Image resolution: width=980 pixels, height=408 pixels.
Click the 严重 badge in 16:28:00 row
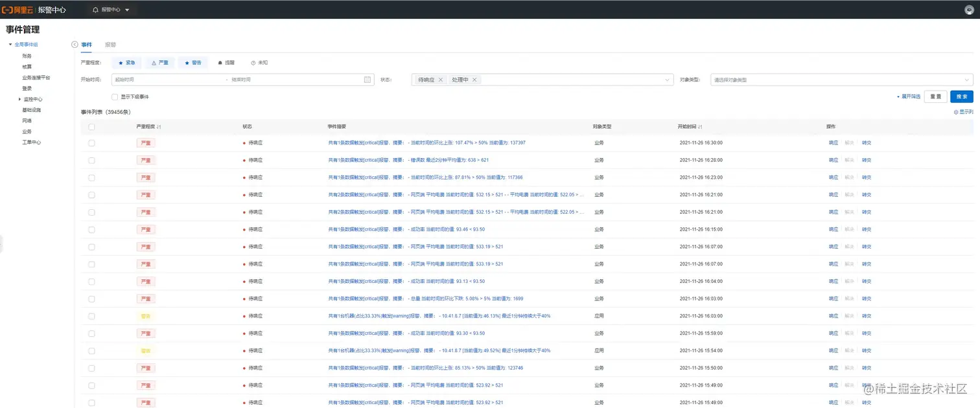tap(146, 160)
